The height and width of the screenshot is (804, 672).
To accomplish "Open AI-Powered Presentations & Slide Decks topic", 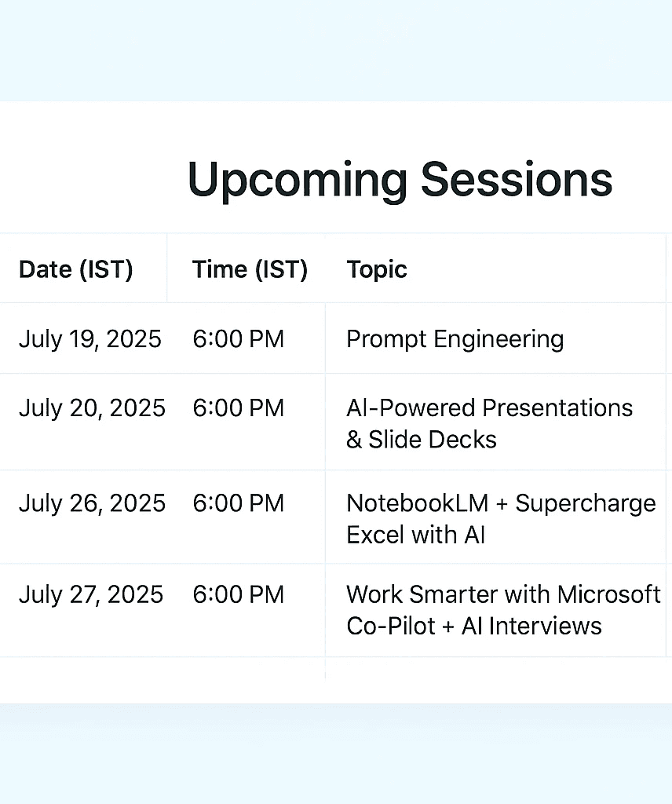I will pos(490,423).
